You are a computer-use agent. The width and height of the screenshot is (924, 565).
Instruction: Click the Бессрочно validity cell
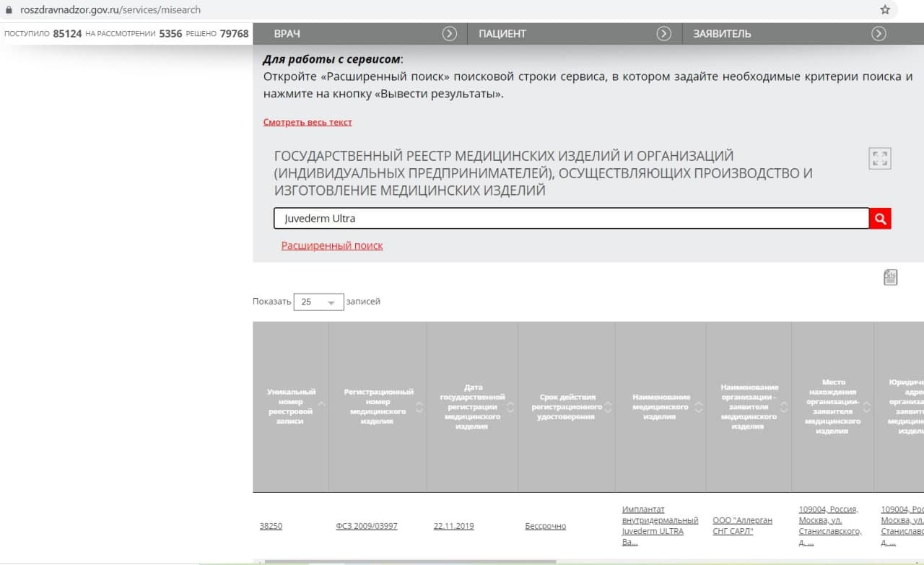pos(546,526)
